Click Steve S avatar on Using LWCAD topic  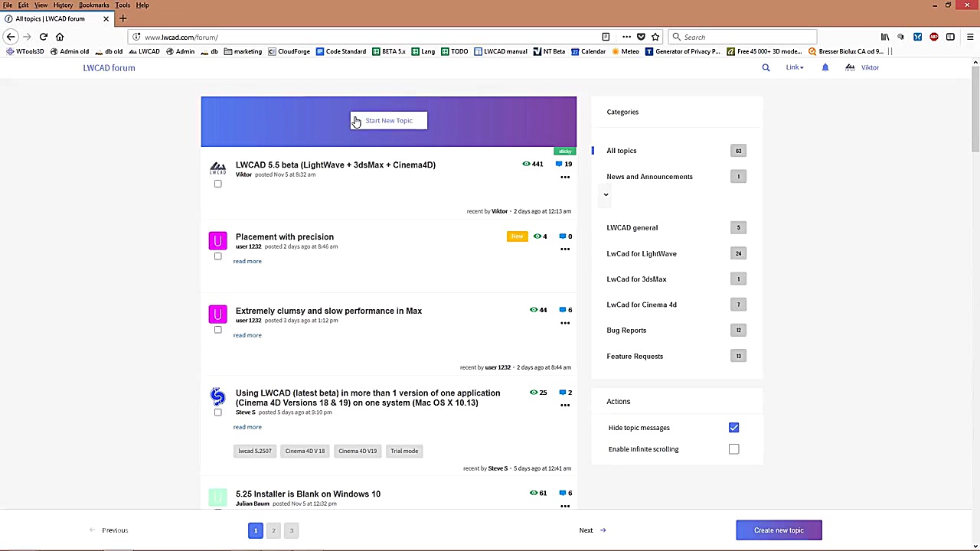tap(217, 396)
